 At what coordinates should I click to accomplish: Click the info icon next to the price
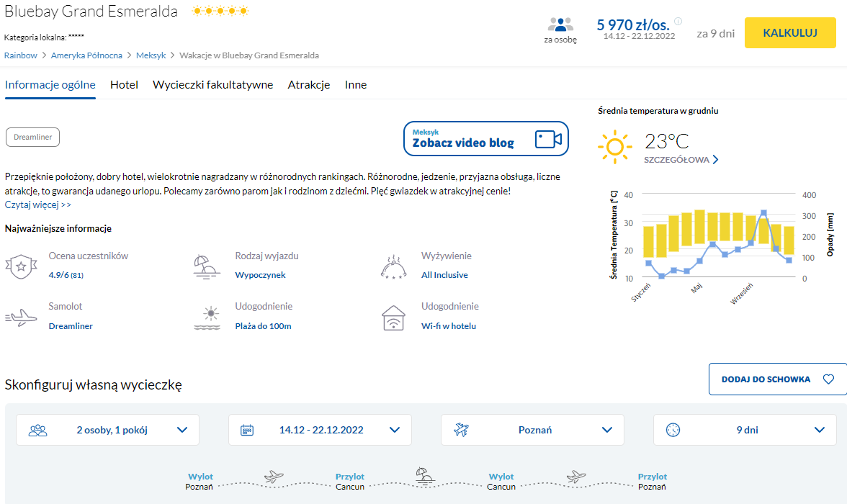pos(678,22)
